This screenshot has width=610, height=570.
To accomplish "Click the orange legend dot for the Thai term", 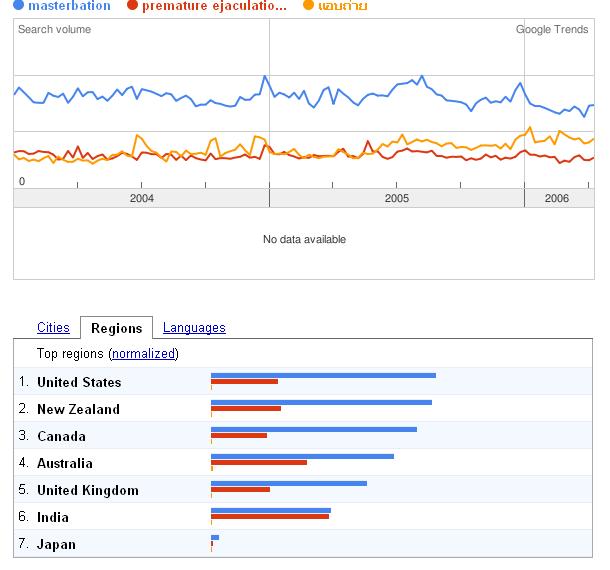I will click(308, 5).
